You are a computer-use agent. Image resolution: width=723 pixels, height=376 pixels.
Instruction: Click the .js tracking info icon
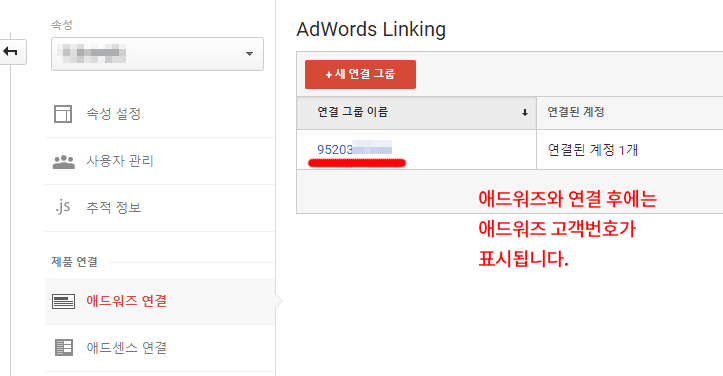point(63,207)
